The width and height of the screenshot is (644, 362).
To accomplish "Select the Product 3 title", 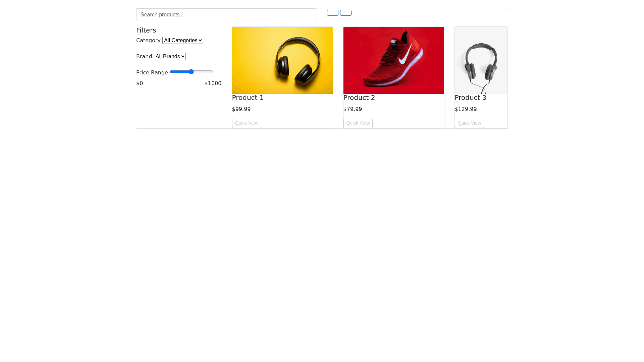I will (x=470, y=98).
